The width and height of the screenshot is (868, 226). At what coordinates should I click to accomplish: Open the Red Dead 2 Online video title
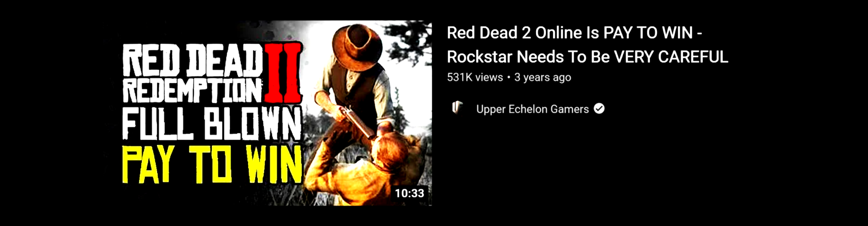point(587,45)
